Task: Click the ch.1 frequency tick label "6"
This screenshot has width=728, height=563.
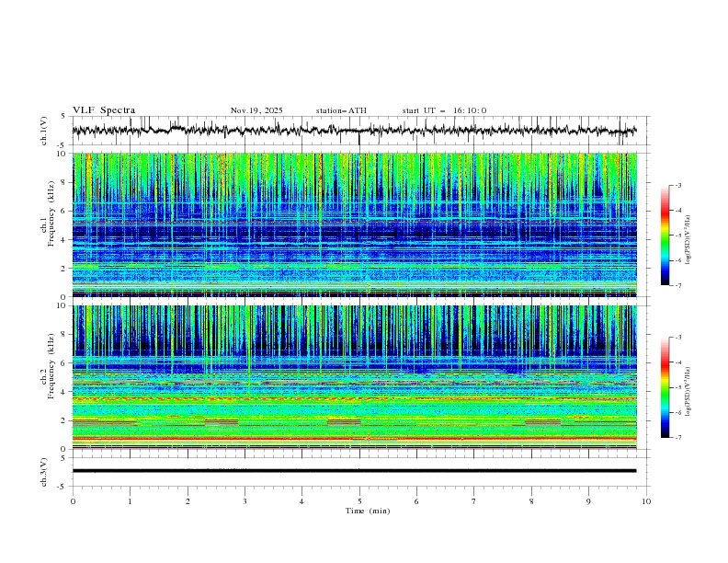Action: click(63, 211)
